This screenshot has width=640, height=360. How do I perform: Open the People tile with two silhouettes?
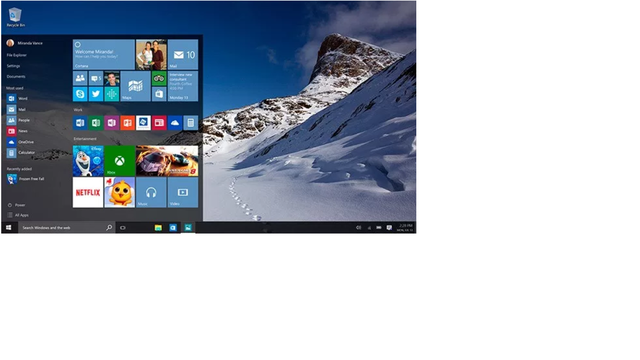click(80, 78)
